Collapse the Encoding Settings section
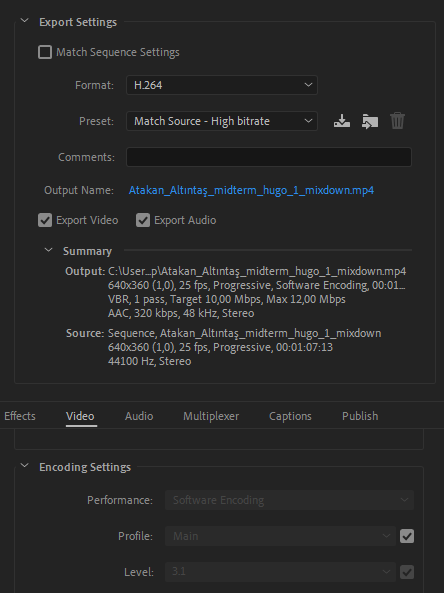 click(25, 466)
